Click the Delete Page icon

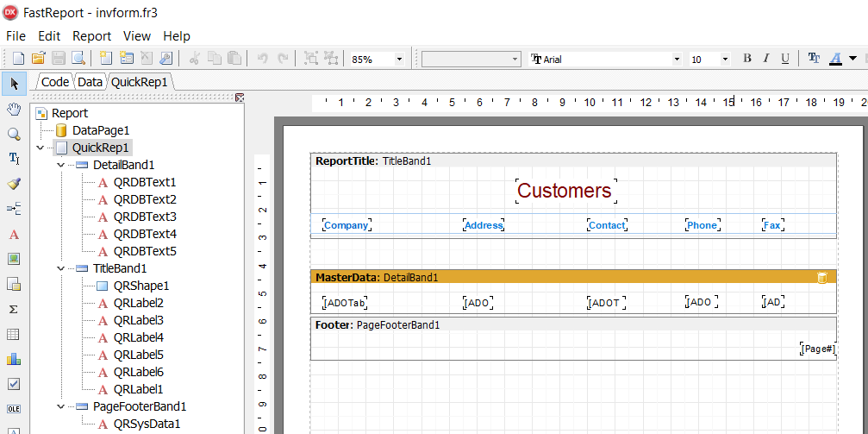146,59
